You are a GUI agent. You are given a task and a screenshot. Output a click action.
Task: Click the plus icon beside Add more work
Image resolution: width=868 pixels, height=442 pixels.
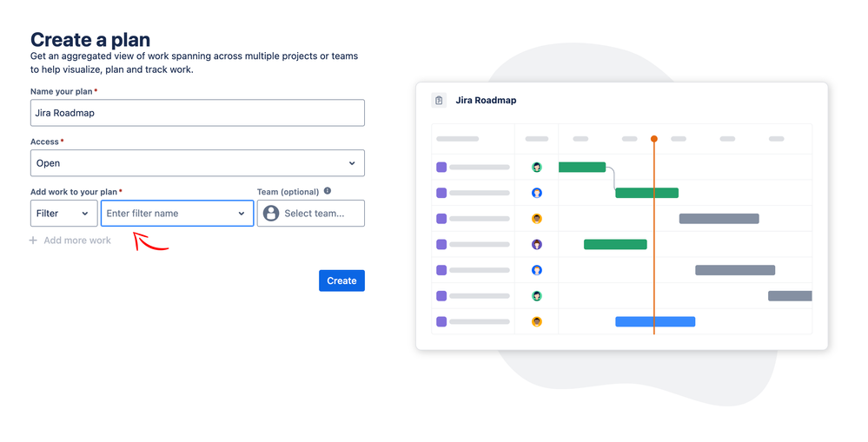[33, 240]
